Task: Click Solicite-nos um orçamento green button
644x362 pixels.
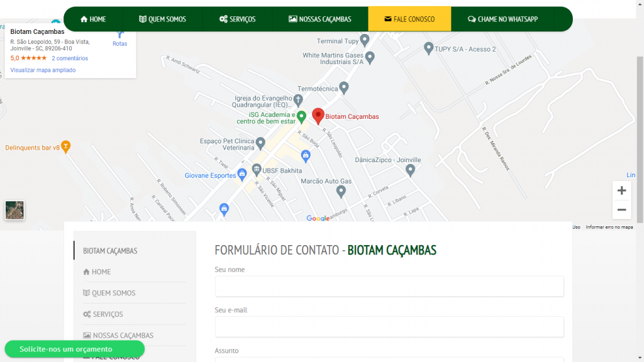Action: pyautogui.click(x=74, y=349)
